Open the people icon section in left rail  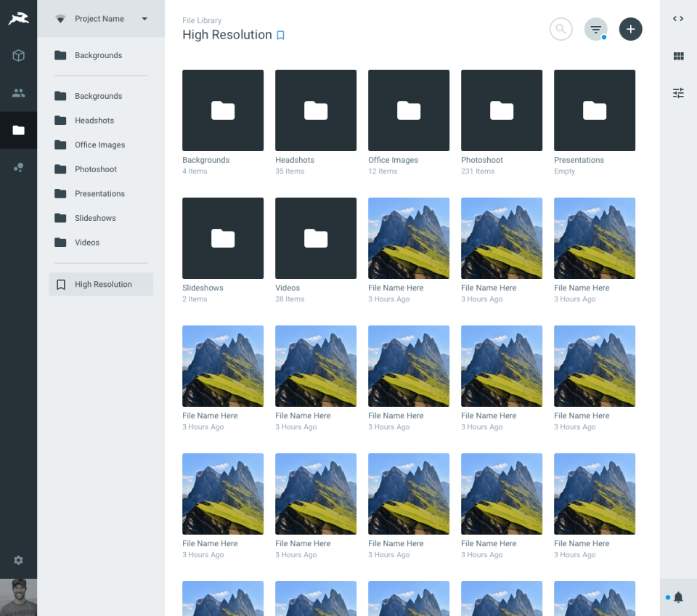click(x=18, y=92)
